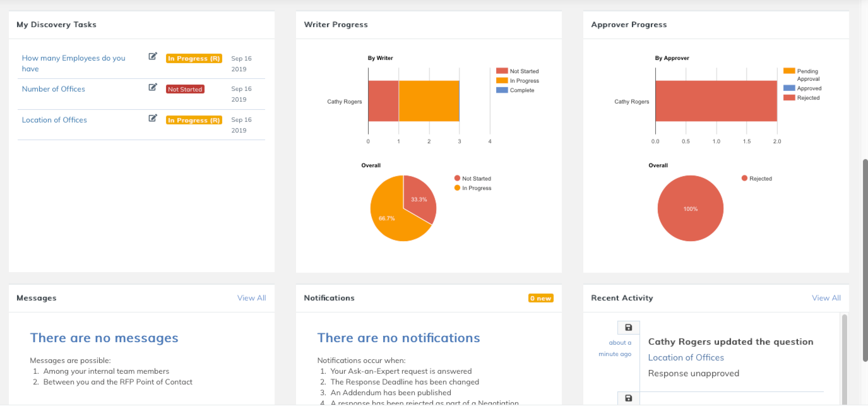Open the Number of Offices task
This screenshot has width=868, height=411.
pos(54,89)
